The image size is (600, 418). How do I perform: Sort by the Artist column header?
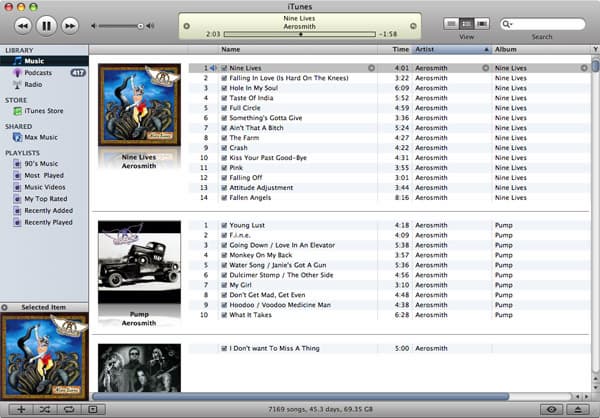pos(452,49)
